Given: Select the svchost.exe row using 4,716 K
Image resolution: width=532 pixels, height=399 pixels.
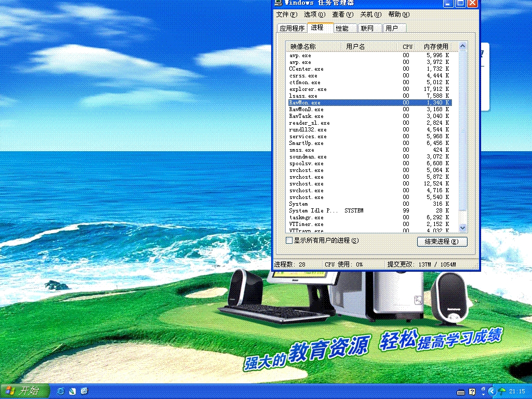Looking at the screenshot, I should 370,190.
